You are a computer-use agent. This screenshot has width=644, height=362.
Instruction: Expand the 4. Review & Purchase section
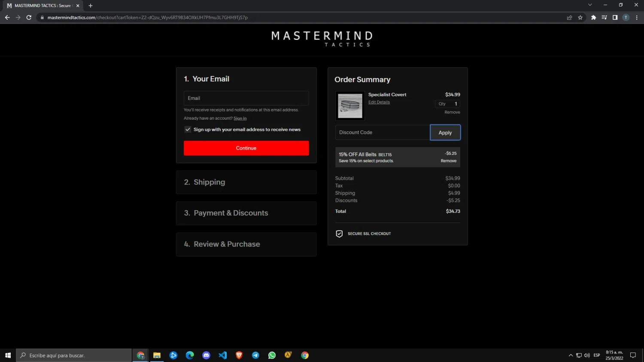coord(246,244)
